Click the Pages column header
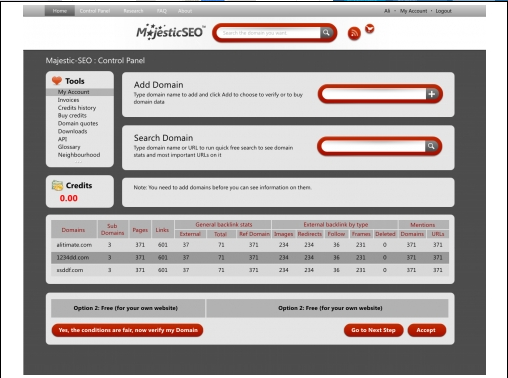The image size is (508, 378). point(140,229)
